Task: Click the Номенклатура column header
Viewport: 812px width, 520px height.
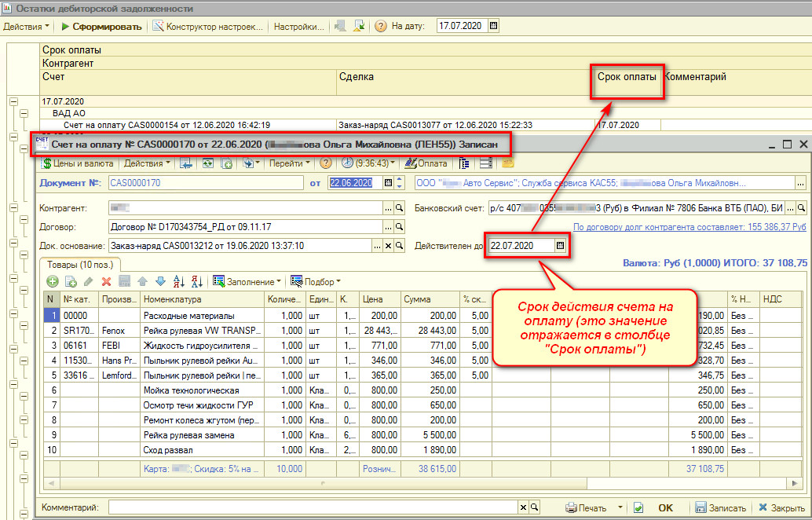Action: click(x=202, y=299)
